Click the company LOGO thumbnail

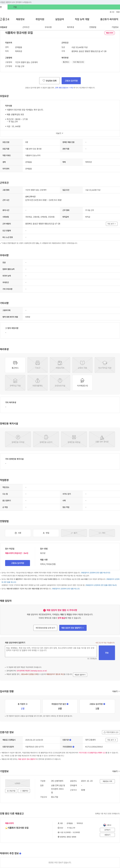[17, 783]
